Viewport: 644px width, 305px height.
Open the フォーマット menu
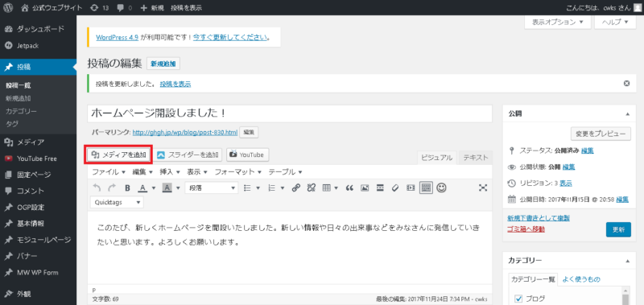pos(238,171)
